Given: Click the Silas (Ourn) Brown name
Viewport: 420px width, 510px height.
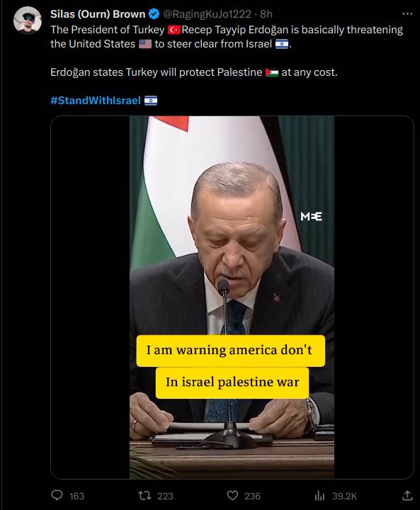Looking at the screenshot, I should [98, 14].
